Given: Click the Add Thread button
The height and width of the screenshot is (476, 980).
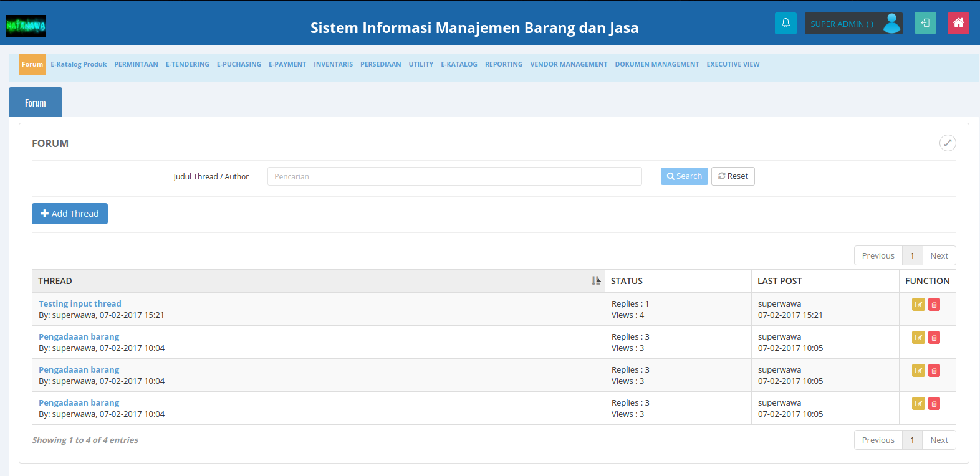Looking at the screenshot, I should (x=70, y=214).
